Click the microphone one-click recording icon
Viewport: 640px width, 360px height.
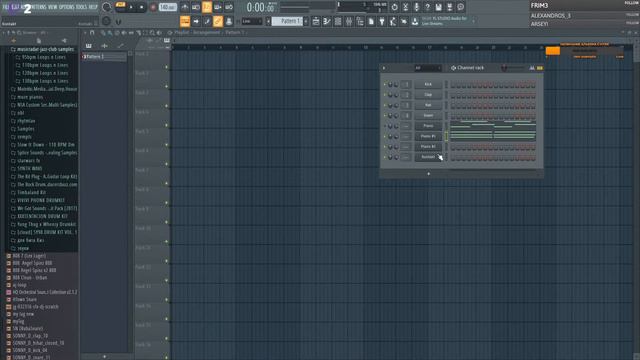[x=416, y=7]
